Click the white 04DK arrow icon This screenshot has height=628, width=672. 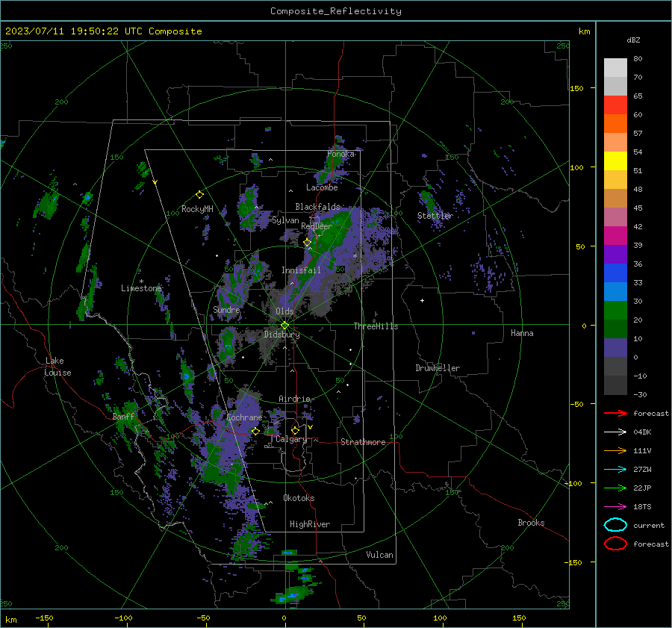coord(615,432)
